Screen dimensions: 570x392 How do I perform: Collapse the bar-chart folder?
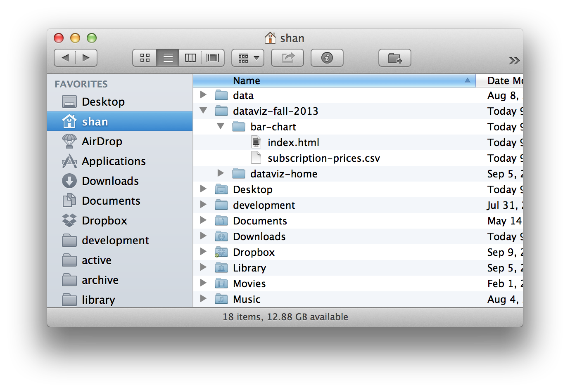pos(221,126)
